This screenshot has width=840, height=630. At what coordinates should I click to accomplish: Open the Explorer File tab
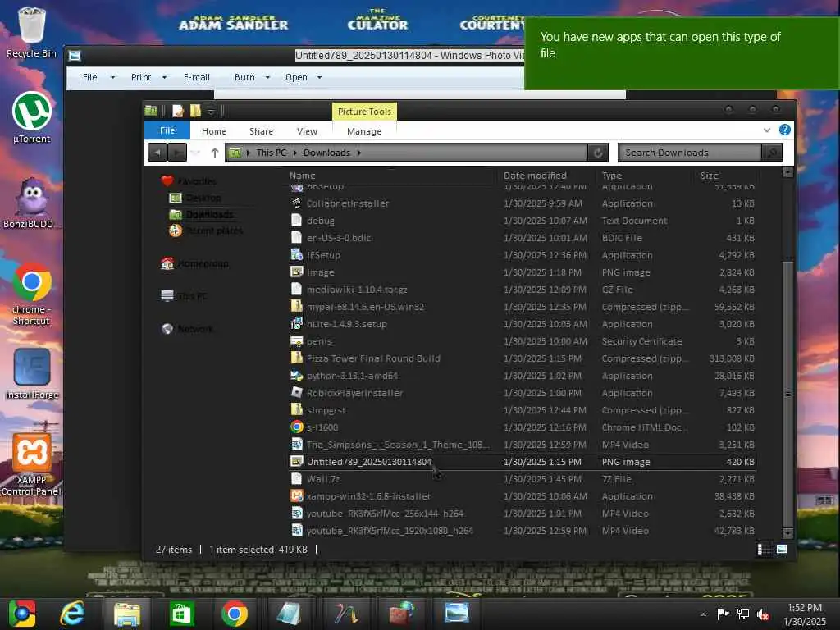click(x=167, y=130)
